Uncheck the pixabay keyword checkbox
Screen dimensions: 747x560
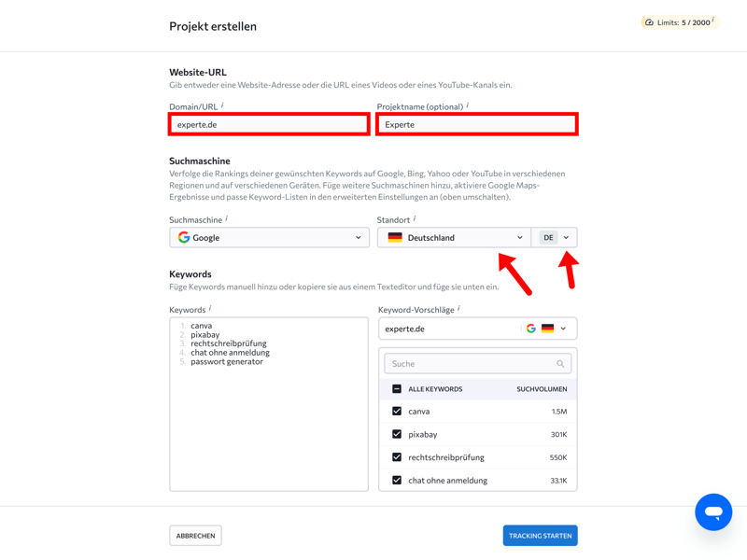coord(397,434)
